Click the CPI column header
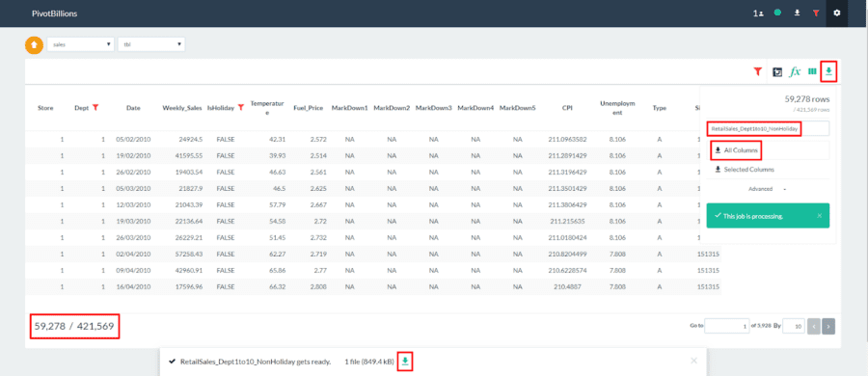Image resolution: width=868 pixels, height=376 pixels. pyautogui.click(x=567, y=108)
